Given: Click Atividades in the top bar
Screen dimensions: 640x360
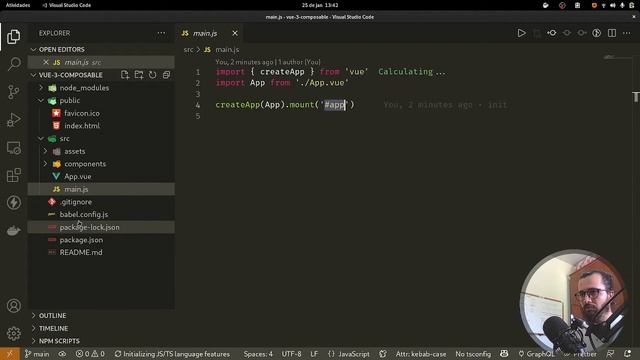Looking at the screenshot, I should (18, 5).
